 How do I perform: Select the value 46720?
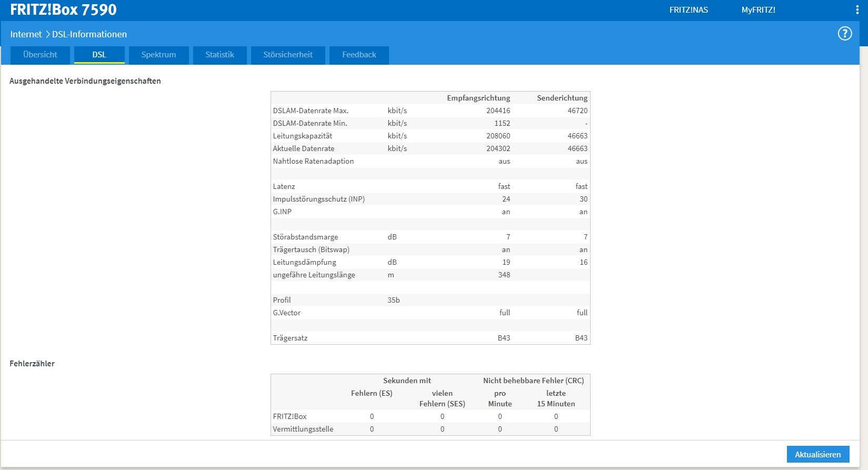[577, 111]
